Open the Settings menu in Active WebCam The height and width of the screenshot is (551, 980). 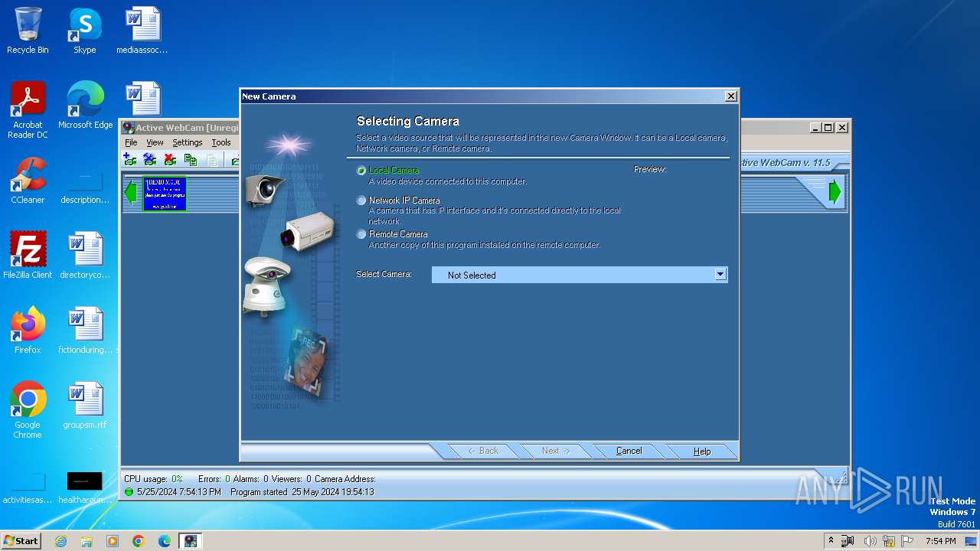[187, 142]
